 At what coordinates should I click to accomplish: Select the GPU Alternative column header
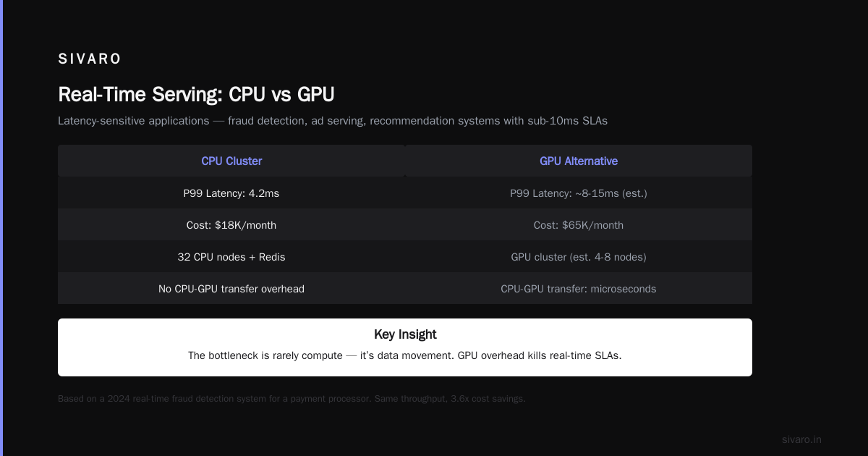[x=579, y=161]
